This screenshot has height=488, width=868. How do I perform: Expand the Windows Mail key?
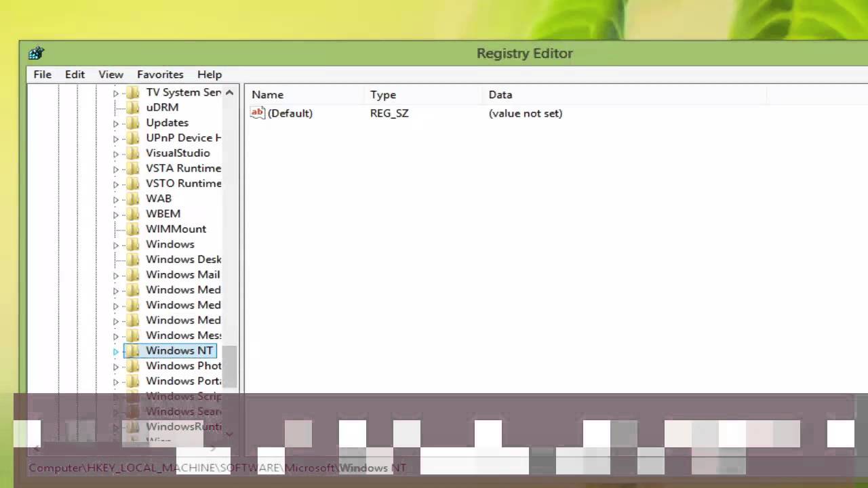115,275
